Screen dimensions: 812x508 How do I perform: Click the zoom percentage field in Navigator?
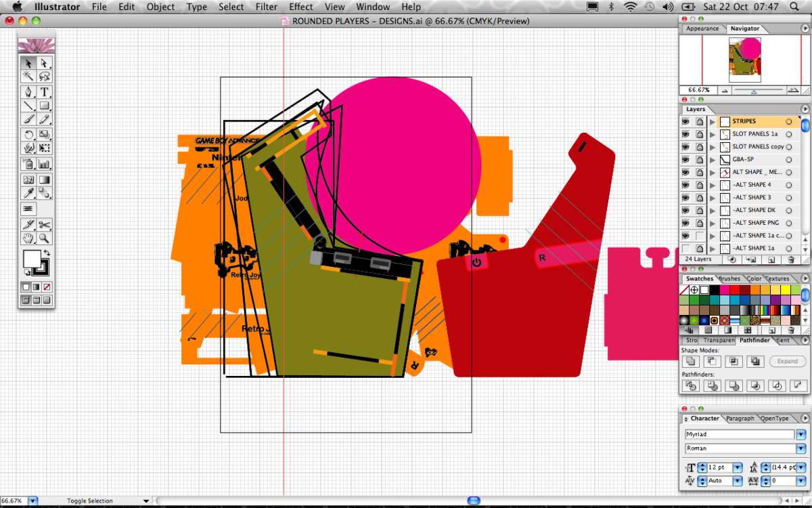pyautogui.click(x=698, y=90)
